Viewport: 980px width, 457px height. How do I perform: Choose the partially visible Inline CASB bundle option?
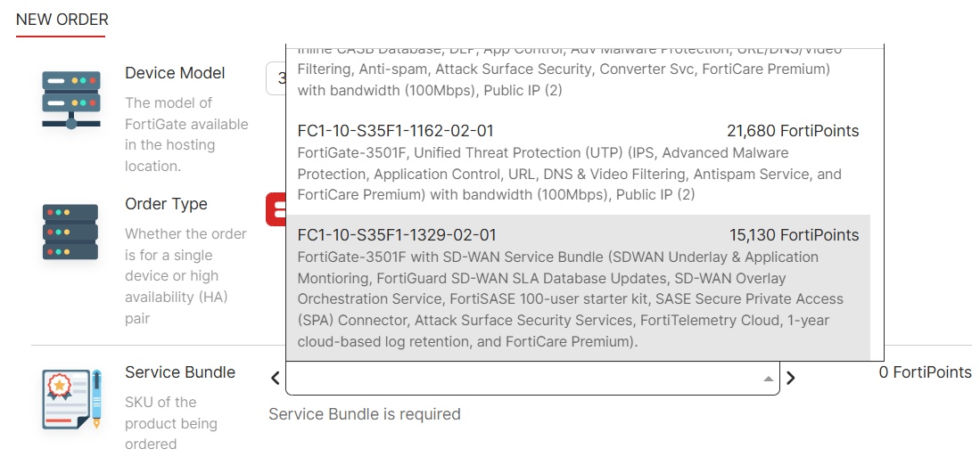[578, 69]
